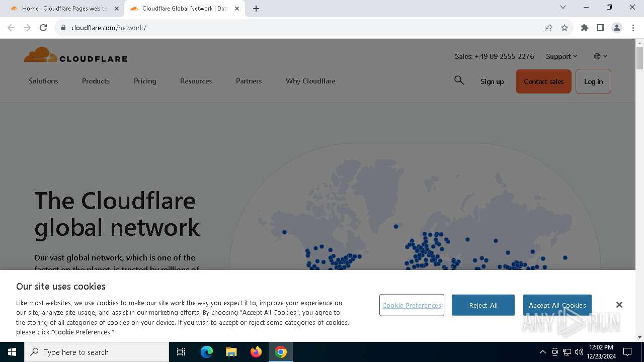The height and width of the screenshot is (362, 644).
Task: Click the Cloudflare logo
Action: [75, 55]
